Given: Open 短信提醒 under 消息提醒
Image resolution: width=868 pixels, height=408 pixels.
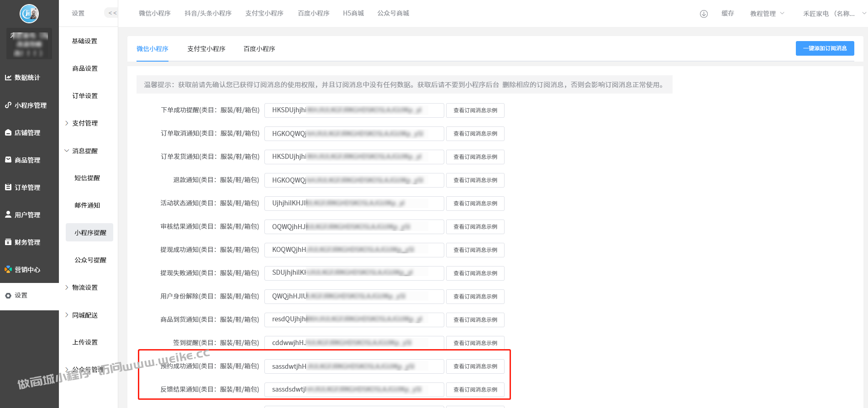Looking at the screenshot, I should pyautogui.click(x=87, y=178).
